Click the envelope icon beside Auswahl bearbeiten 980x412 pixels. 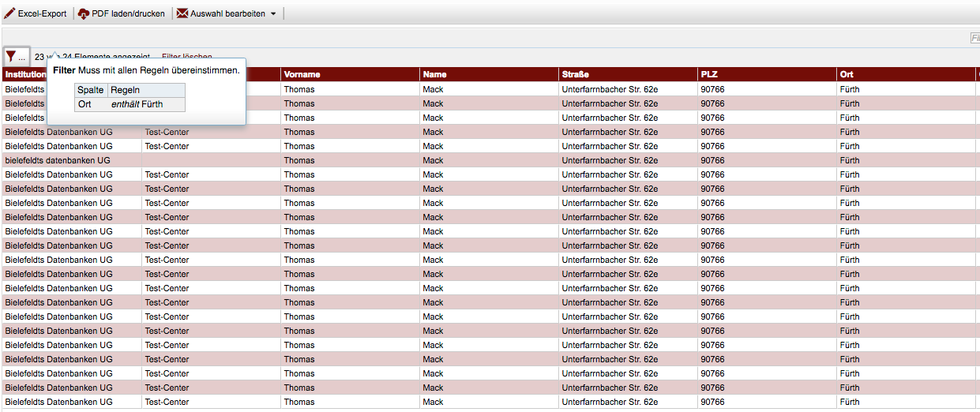pyautogui.click(x=182, y=13)
